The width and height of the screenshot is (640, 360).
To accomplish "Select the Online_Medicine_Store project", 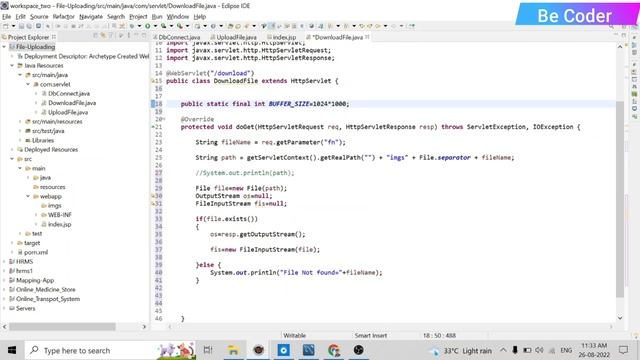I will point(45,290).
